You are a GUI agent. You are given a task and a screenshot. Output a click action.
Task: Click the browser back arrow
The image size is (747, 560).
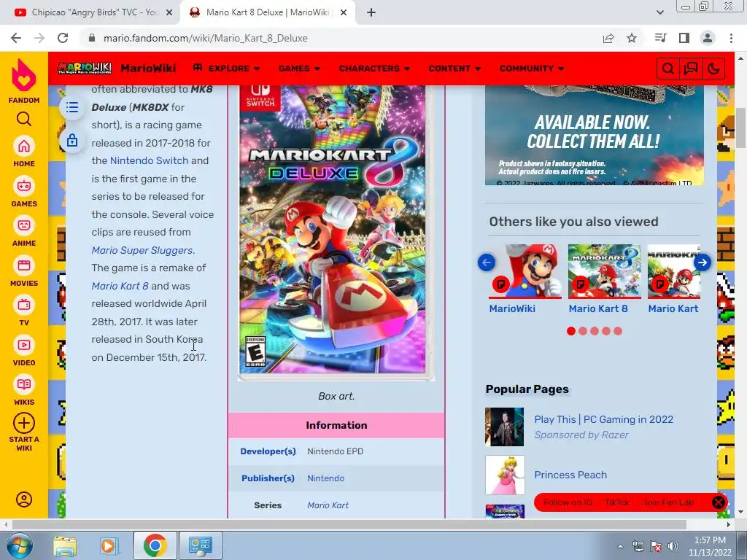point(16,38)
